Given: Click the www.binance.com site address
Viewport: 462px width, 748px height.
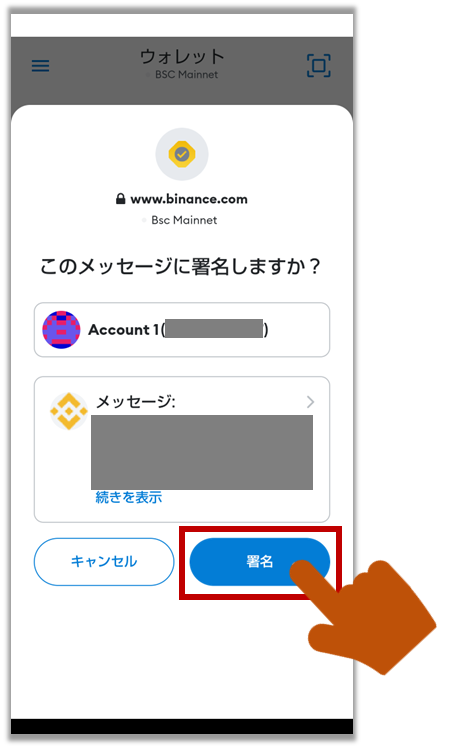Looking at the screenshot, I should click(x=189, y=199).
